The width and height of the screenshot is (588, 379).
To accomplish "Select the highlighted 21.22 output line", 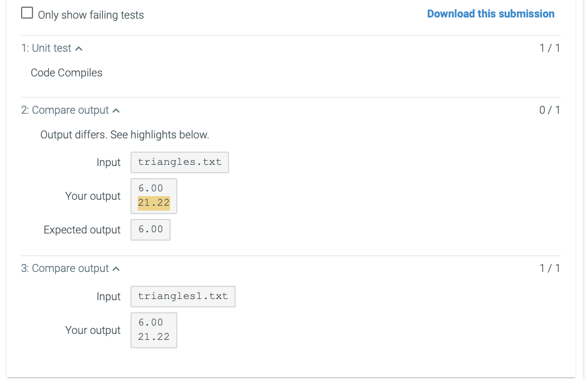I will 153,203.
